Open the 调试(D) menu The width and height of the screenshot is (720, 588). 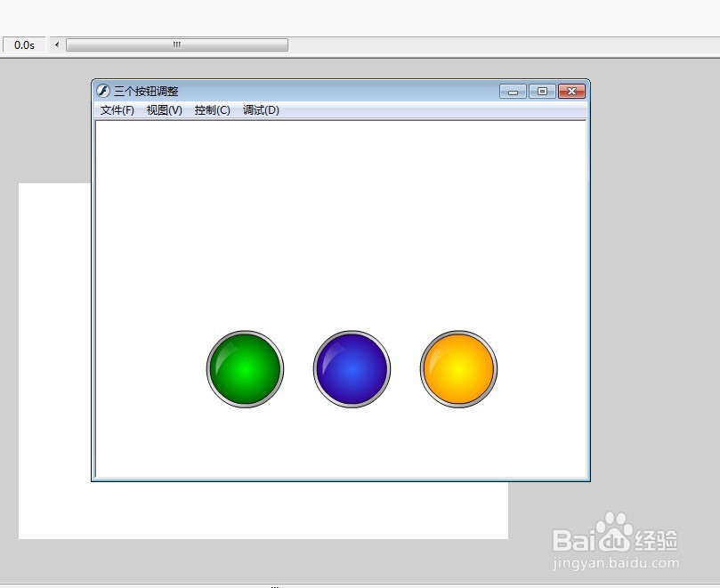pos(261,110)
